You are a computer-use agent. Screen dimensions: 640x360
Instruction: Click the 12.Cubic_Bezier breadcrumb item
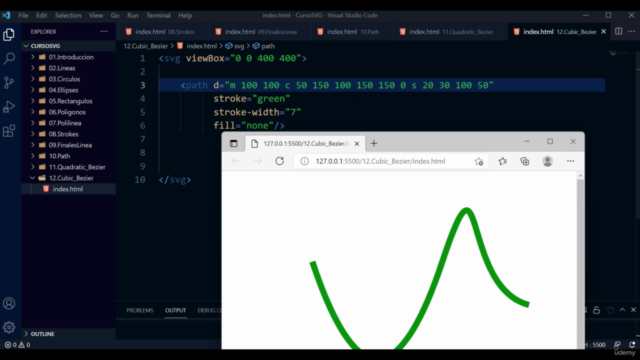(x=146, y=46)
